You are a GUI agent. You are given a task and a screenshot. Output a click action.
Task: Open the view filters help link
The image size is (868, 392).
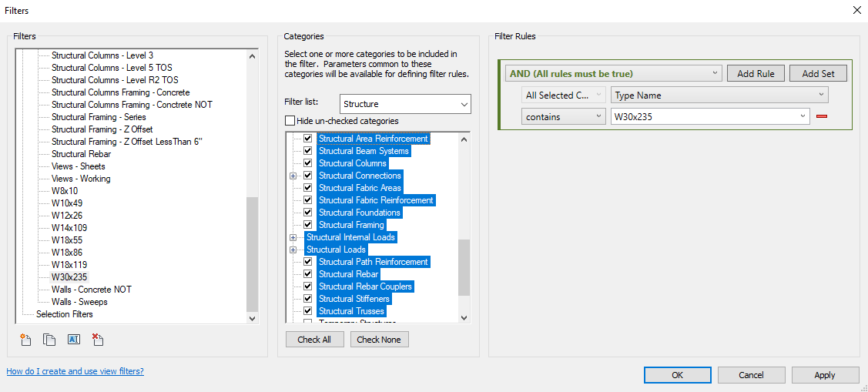click(x=75, y=371)
